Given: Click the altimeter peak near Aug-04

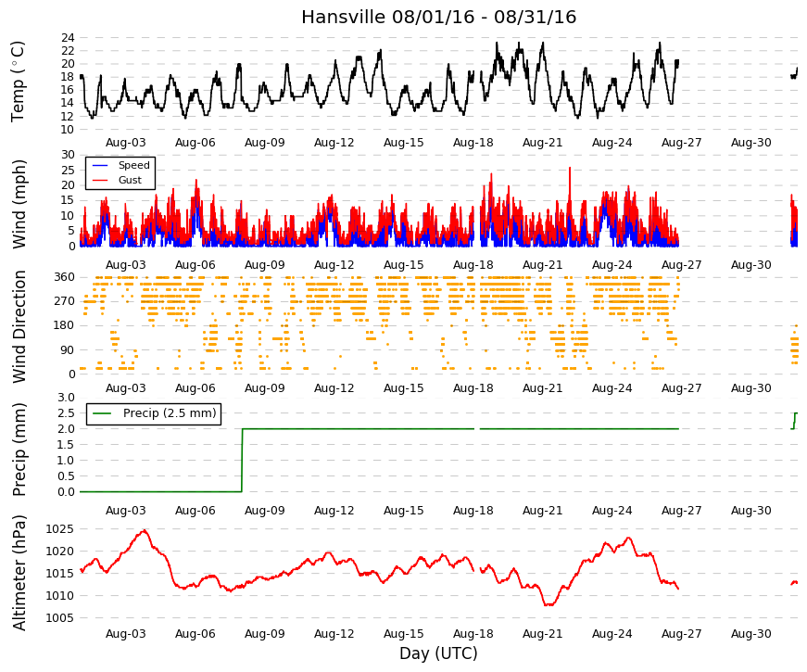Looking at the screenshot, I should [x=145, y=530].
